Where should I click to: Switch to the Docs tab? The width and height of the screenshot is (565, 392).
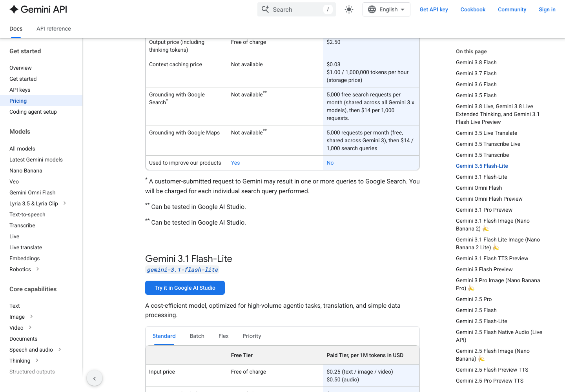(x=16, y=29)
